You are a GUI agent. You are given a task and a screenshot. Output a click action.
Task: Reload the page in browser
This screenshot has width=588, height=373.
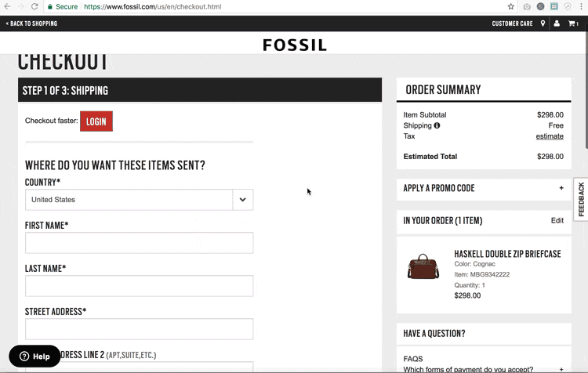[34, 6]
